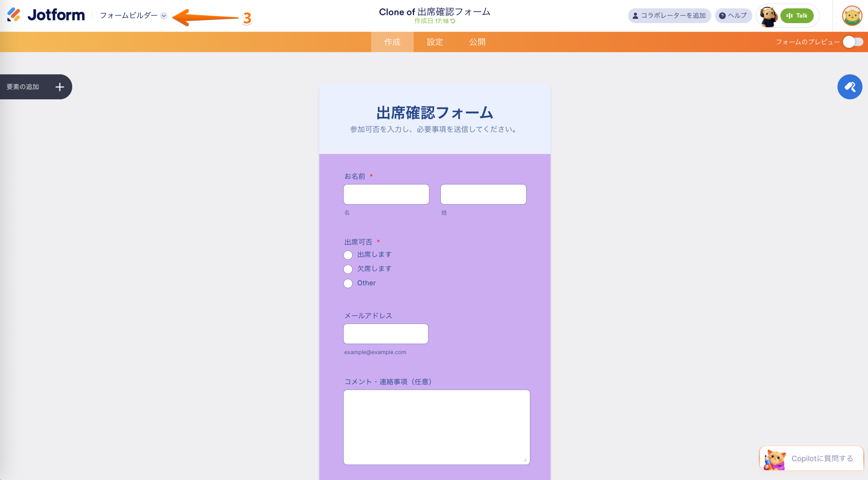Select the Other radio option
Screen dimensions: 868x480
(x=348, y=283)
